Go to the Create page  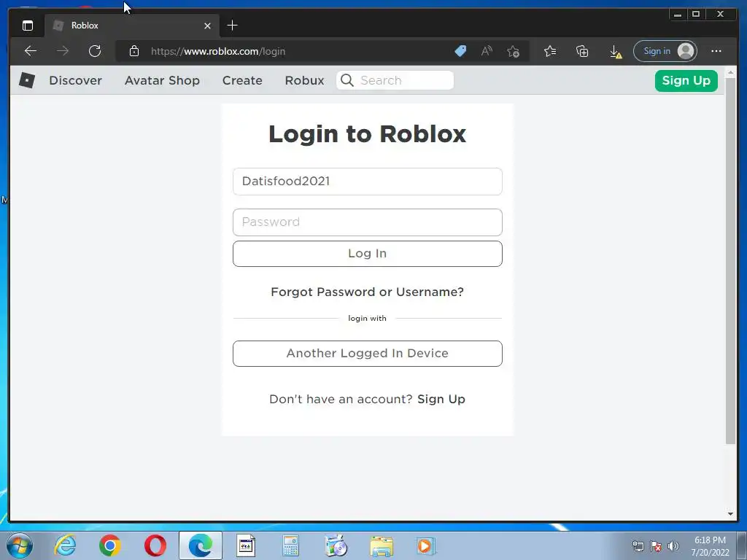coord(242,80)
